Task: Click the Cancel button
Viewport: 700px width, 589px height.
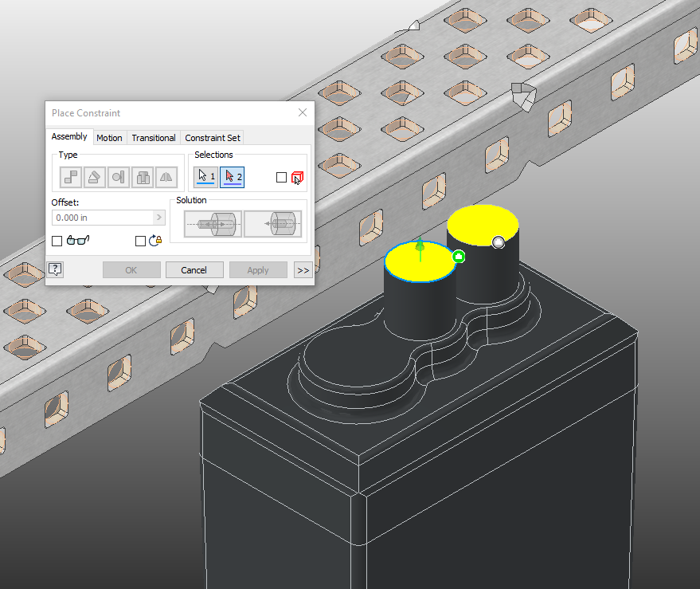Action: 194,270
